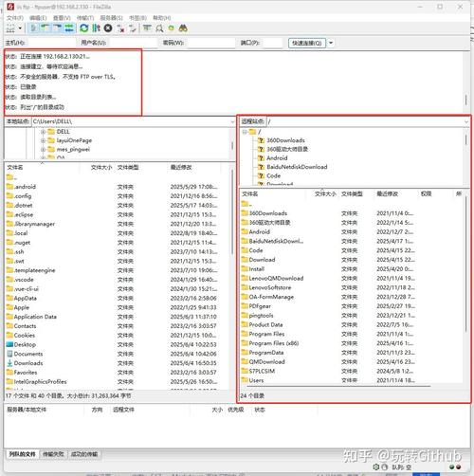Screen dimensions: 474x476
Task: Click Android question-mark folder icon in remote tree
Action: (261, 158)
